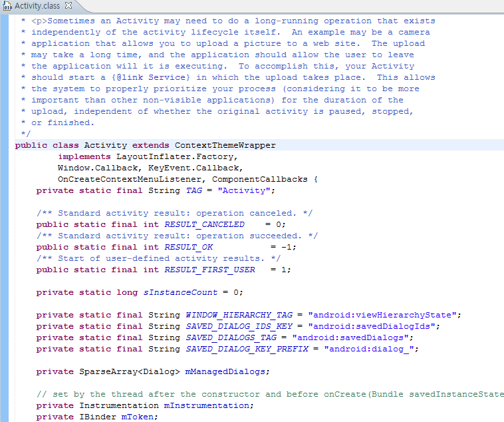
Task: Click the "android:dialog_" string literal
Action: pyautogui.click(x=369, y=349)
